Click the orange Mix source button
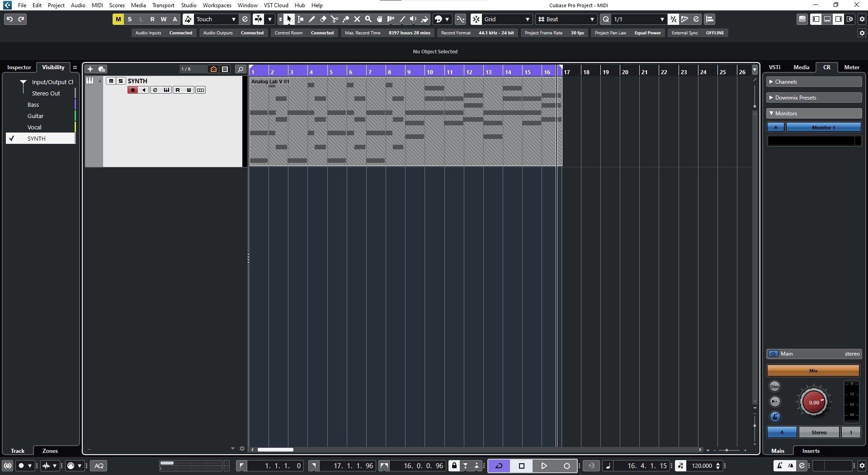 [x=813, y=370]
